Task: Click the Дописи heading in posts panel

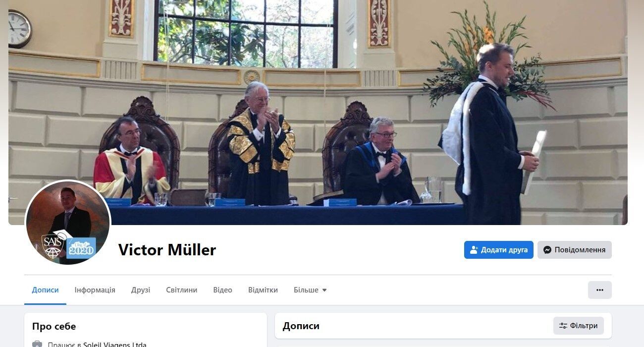Action: 301,326
